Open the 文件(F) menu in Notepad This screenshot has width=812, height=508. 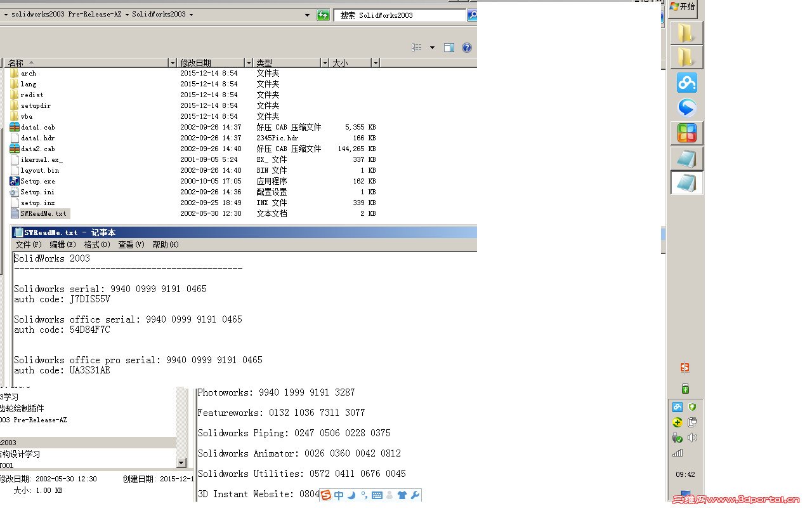pyautogui.click(x=29, y=244)
